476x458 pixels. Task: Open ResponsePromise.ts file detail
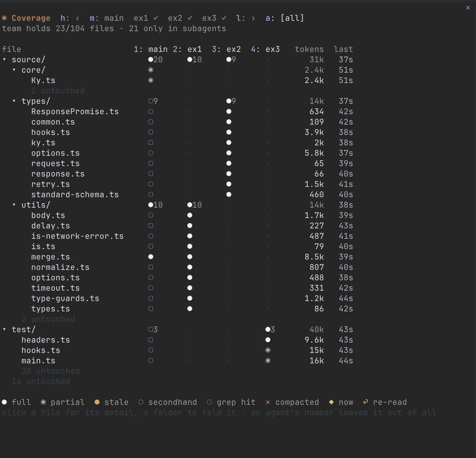(75, 111)
